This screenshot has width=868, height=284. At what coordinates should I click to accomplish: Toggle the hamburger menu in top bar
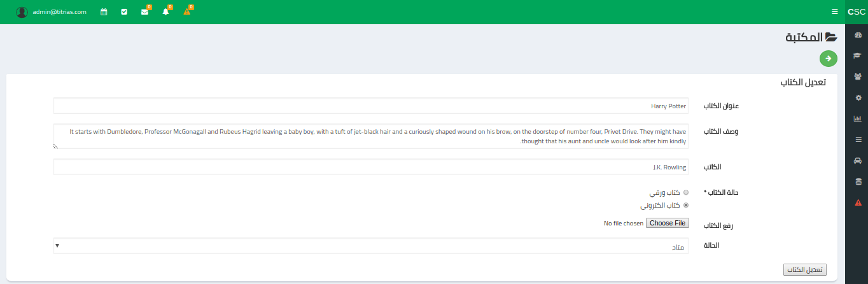point(835,11)
